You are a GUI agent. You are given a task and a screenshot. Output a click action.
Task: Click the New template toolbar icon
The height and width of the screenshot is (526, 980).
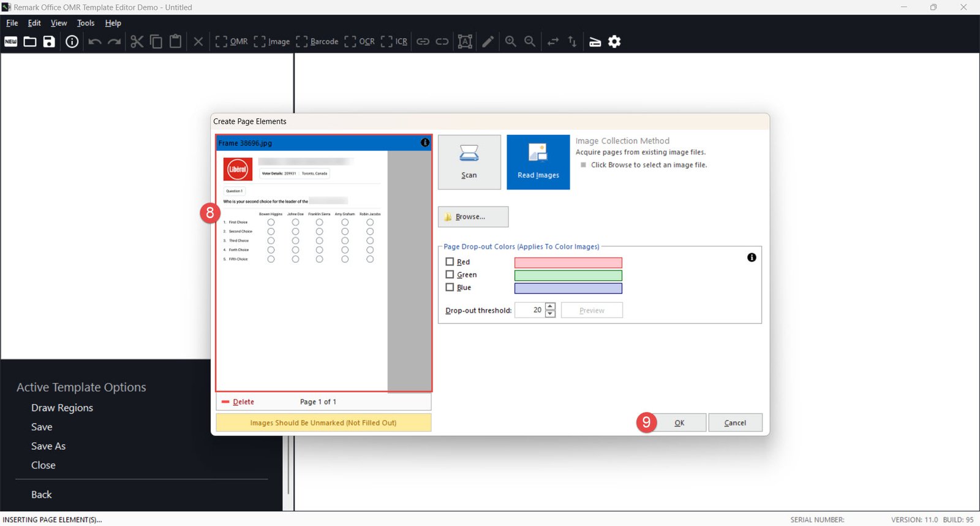[11, 42]
